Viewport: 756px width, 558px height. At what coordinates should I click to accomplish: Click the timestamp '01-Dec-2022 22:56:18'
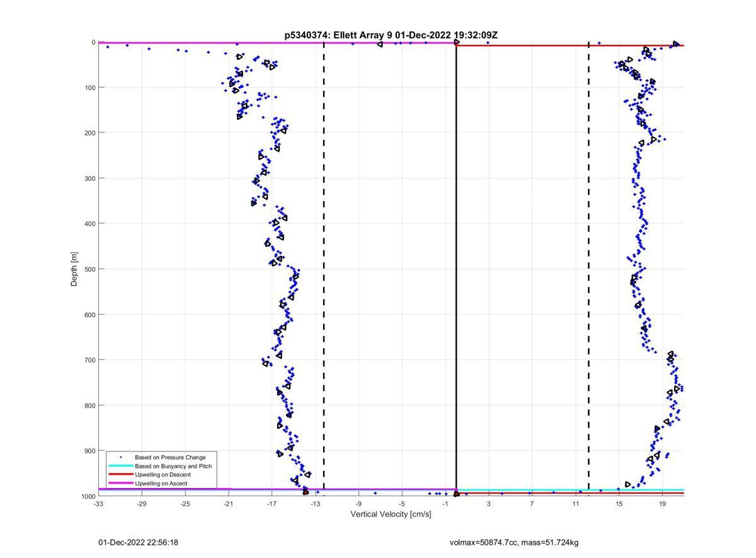pyautogui.click(x=138, y=543)
